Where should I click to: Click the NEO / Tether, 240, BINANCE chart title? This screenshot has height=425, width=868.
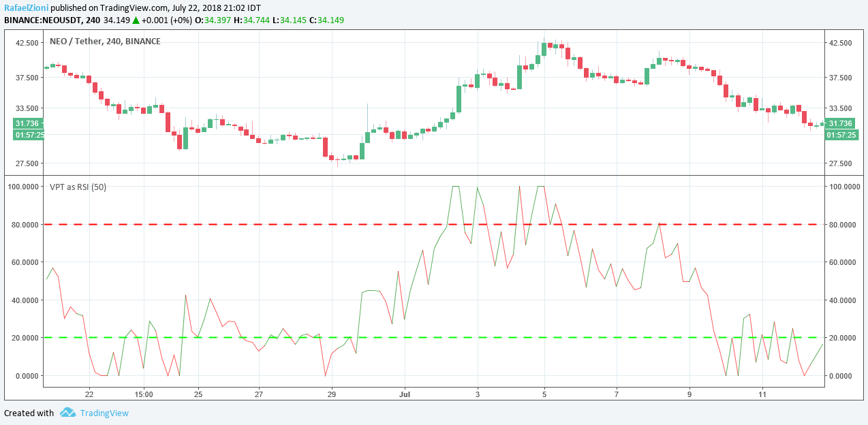(105, 42)
